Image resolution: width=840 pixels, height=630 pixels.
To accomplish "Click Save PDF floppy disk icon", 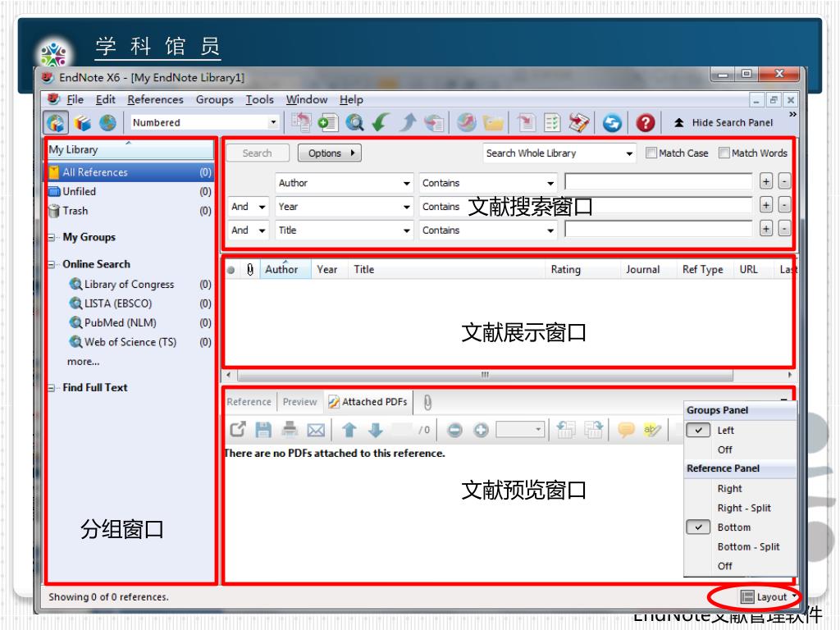I will click(x=263, y=430).
